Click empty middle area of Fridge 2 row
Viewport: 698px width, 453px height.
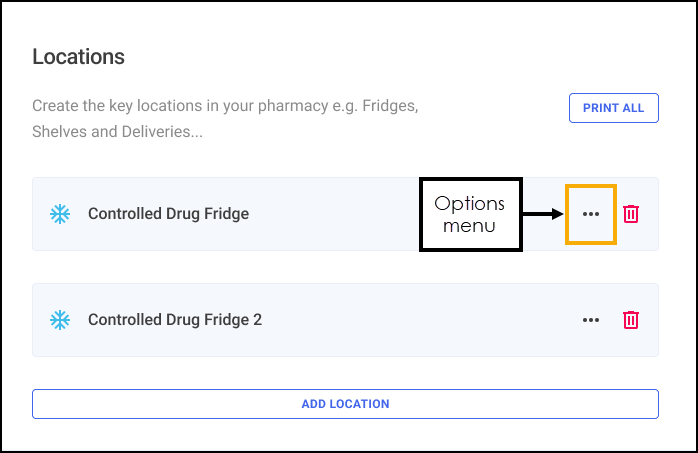pos(420,320)
